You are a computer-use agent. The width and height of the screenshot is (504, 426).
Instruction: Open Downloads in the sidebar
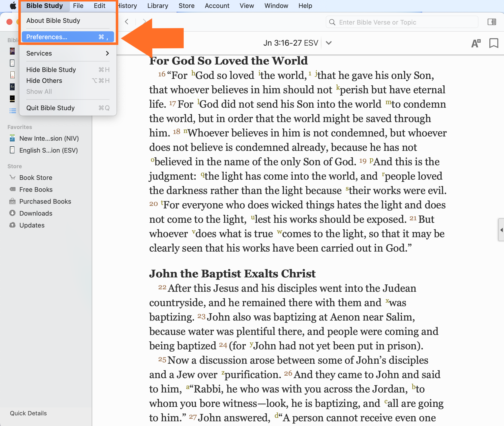coord(36,213)
